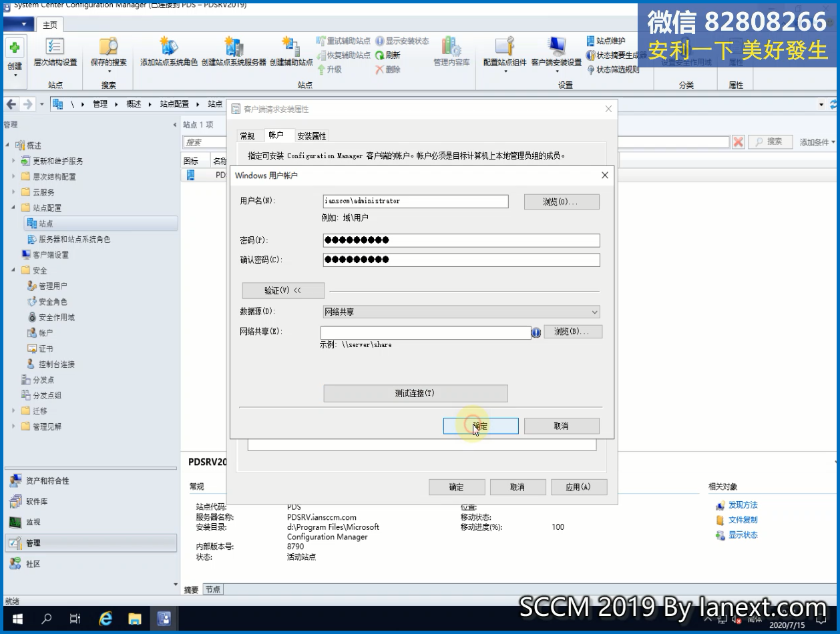
Task: Click the 升级 ribbon command
Action: coord(329,69)
